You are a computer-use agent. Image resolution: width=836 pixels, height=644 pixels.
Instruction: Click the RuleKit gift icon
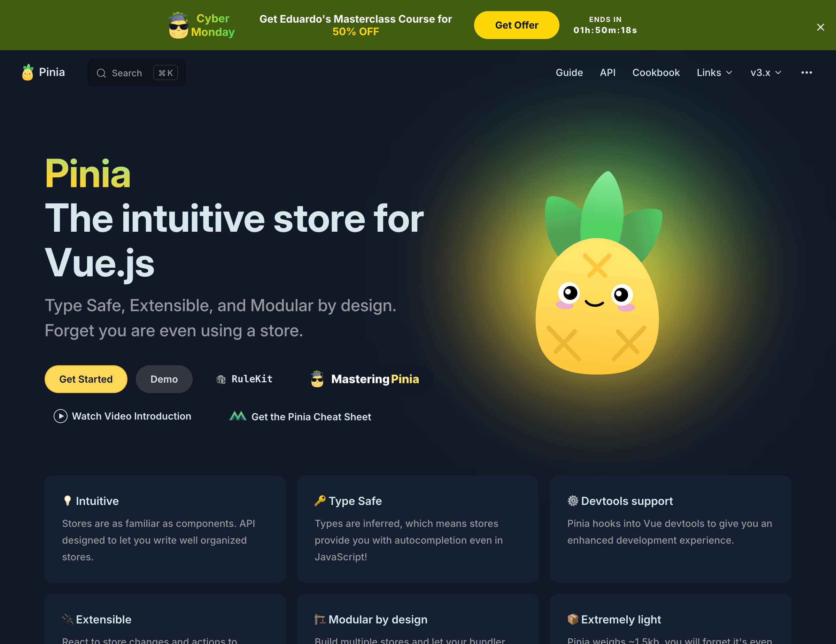221,379
